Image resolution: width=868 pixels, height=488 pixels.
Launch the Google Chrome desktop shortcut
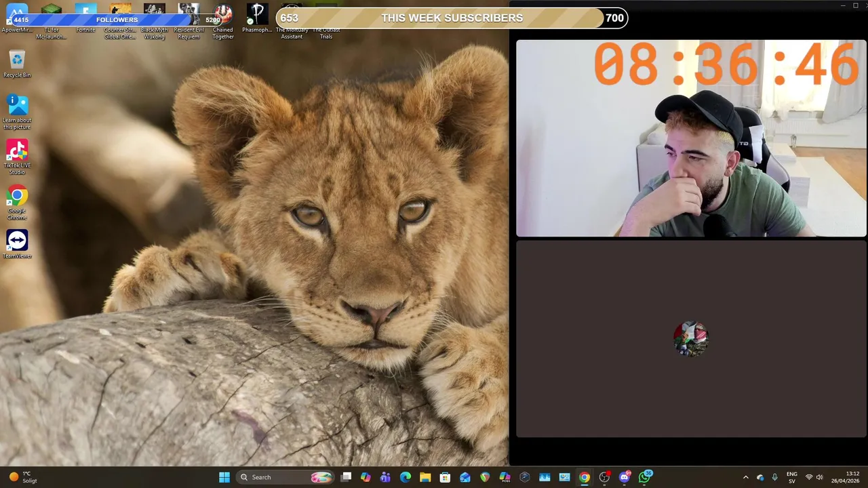(x=17, y=203)
